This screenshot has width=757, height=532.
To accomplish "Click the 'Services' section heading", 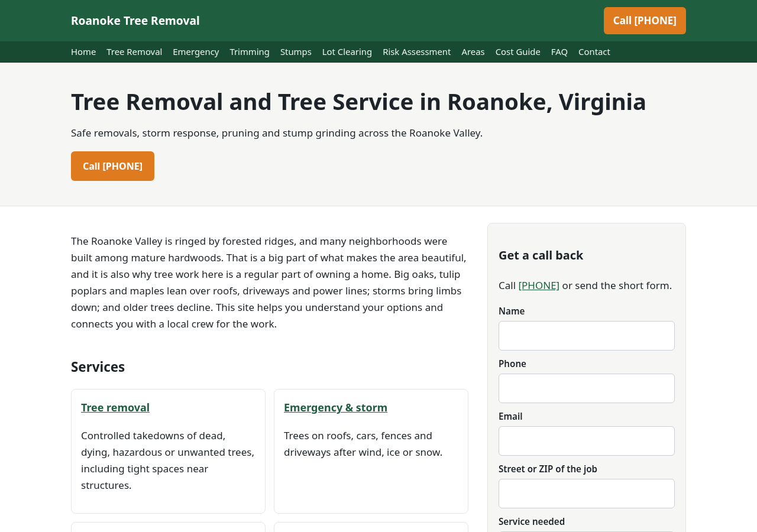I will (98, 366).
